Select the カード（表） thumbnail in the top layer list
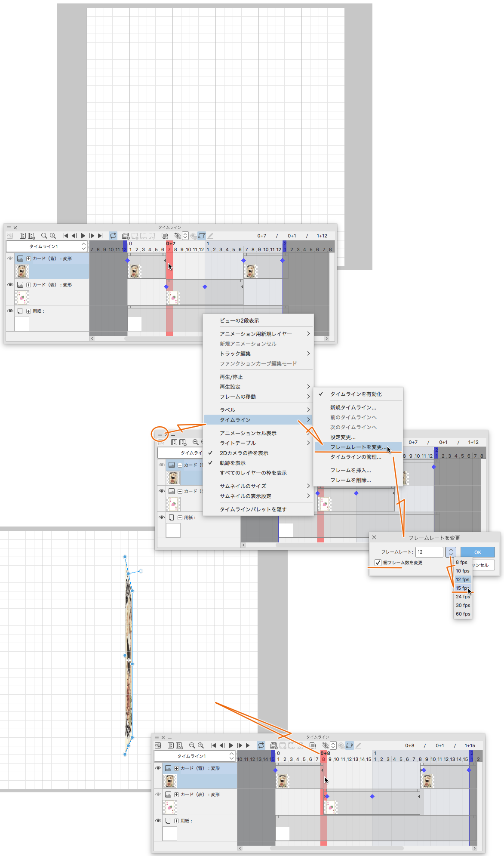Viewport: 504px width, 856px height. pos(22,297)
